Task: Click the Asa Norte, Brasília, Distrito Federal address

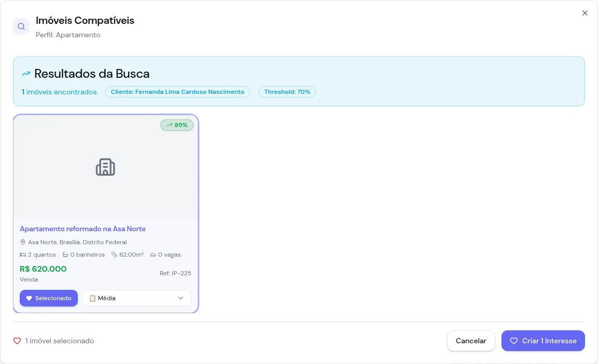Action: pos(77,242)
